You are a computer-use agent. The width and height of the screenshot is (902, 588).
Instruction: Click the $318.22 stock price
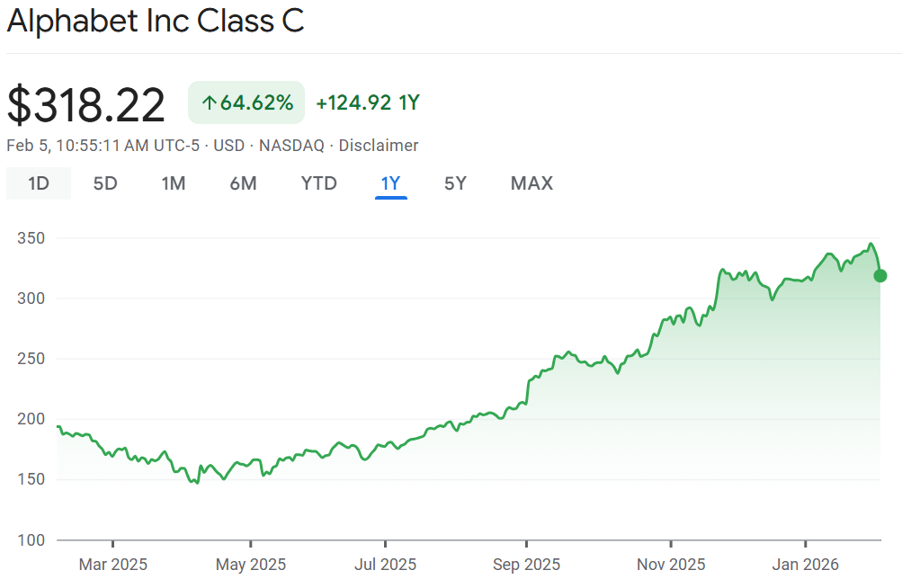click(86, 105)
